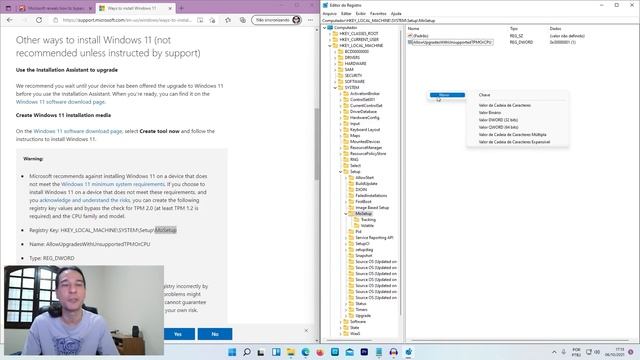
Task: Click the highlighted Novo context menu item
Action: coord(447,95)
